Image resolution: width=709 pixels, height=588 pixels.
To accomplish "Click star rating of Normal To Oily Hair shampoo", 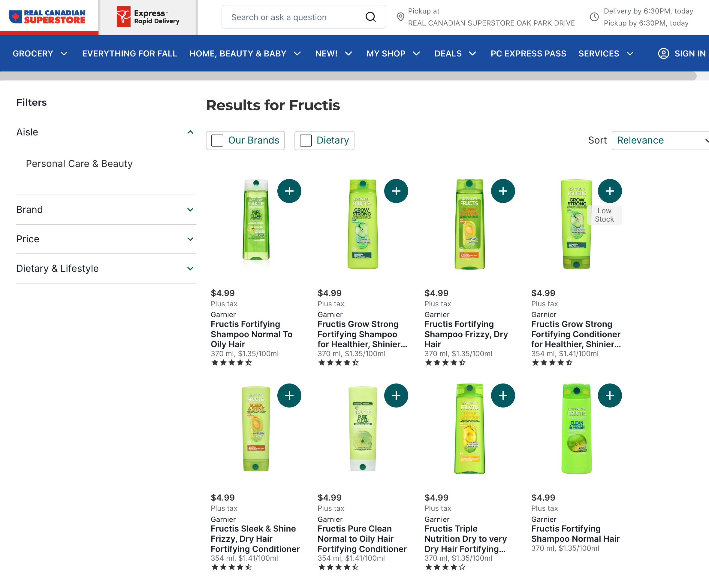I will 232,363.
